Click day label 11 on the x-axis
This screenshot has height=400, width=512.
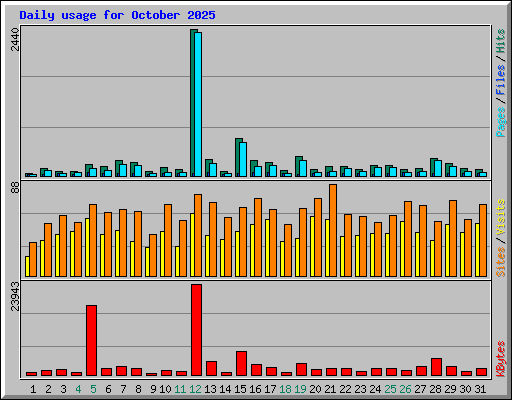pos(180,389)
